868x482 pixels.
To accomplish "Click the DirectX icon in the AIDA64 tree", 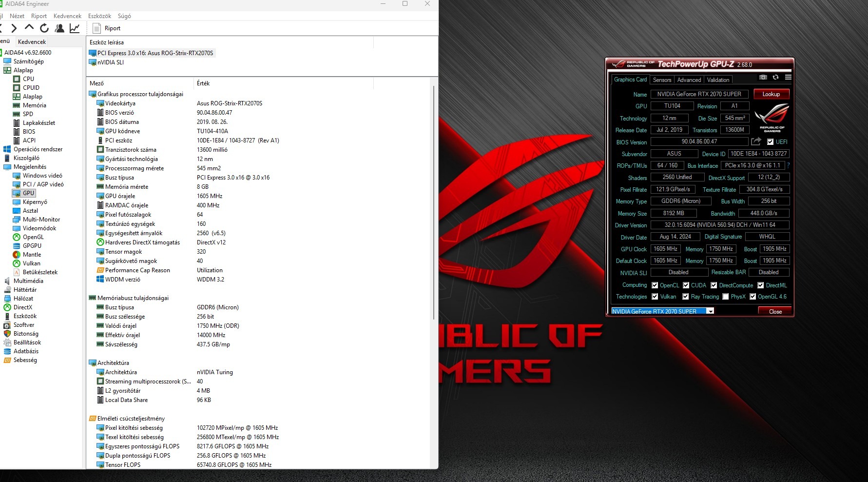I will 7,307.
